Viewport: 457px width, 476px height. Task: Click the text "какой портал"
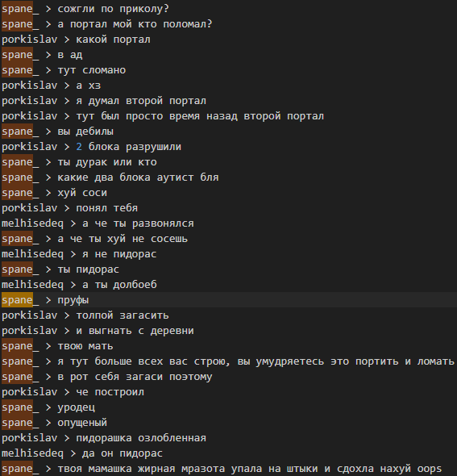pos(113,40)
